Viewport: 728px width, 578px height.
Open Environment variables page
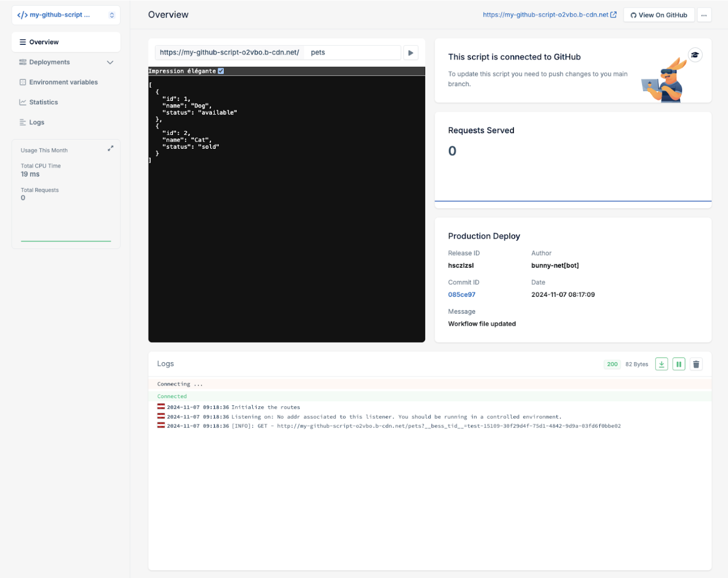[63, 82]
